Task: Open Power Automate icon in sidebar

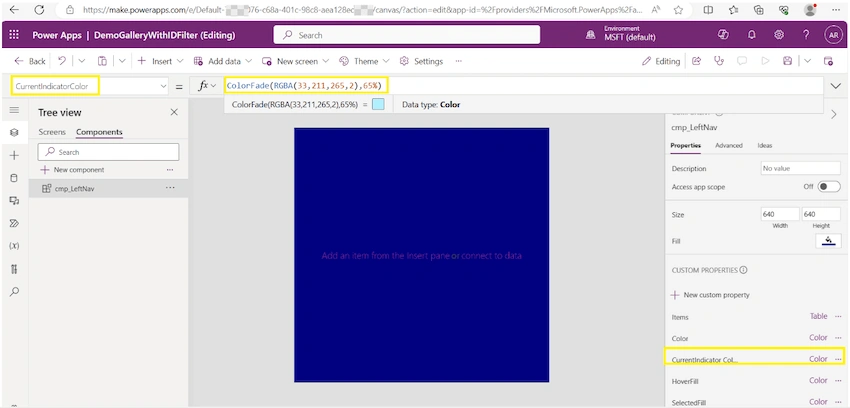Action: (x=15, y=223)
